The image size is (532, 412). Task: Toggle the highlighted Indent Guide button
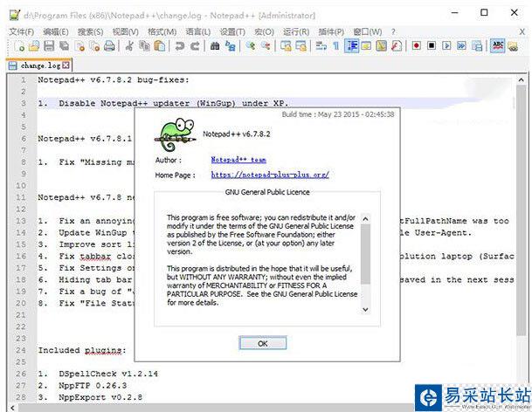[351, 45]
